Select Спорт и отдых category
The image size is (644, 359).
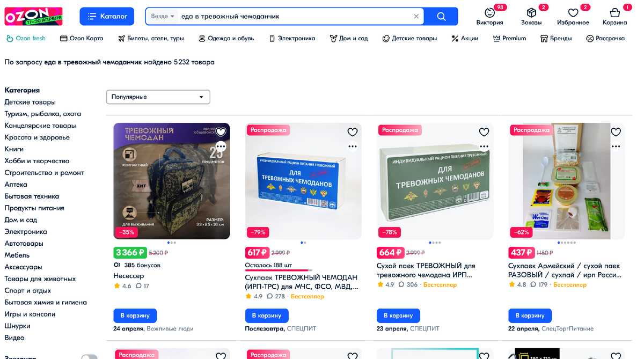28,291
